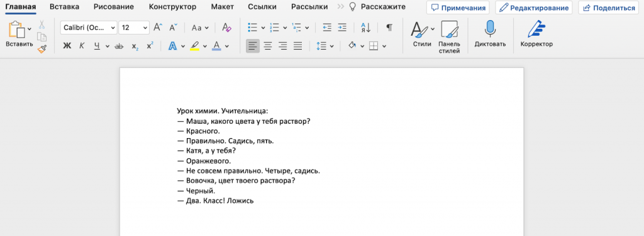Increase paragraph indent
The image size is (644, 236).
(x=342, y=28)
